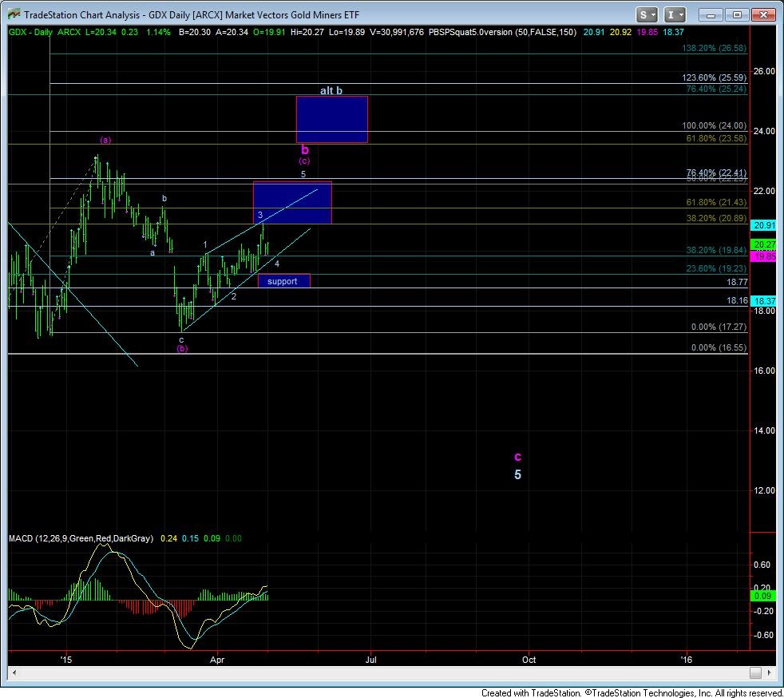784x698 pixels.
Task: Click the GDX - Daily status line label
Action: pos(30,32)
